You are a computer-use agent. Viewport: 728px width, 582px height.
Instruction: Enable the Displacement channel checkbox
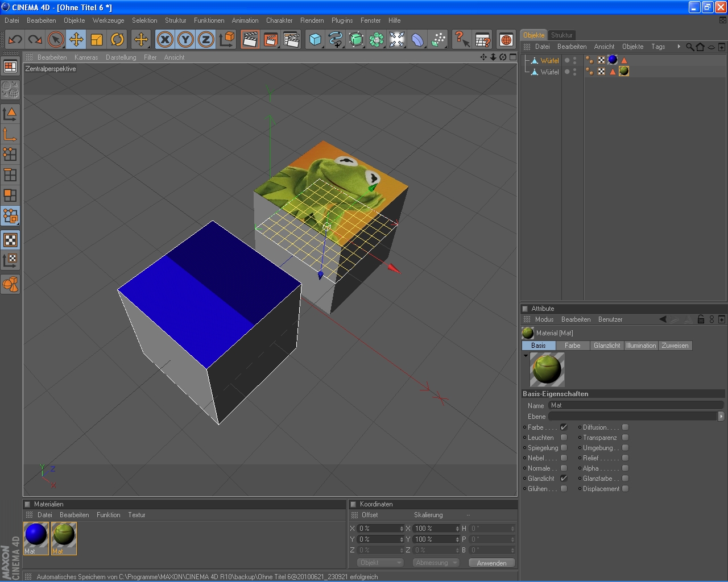tap(625, 489)
